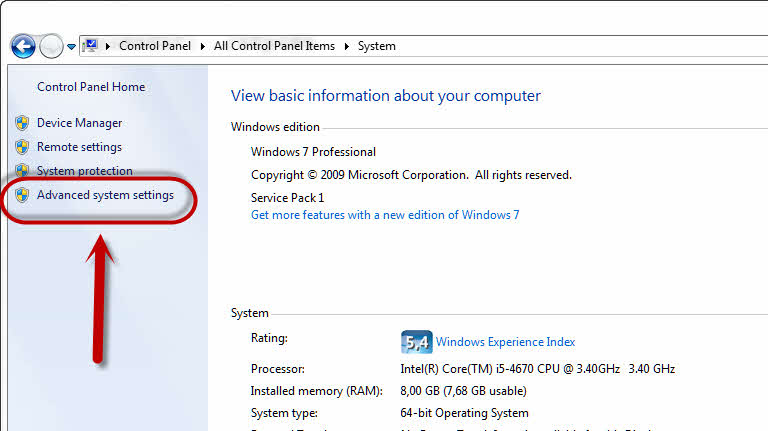
Task: Open the Advanced system settings link
Action: point(105,195)
